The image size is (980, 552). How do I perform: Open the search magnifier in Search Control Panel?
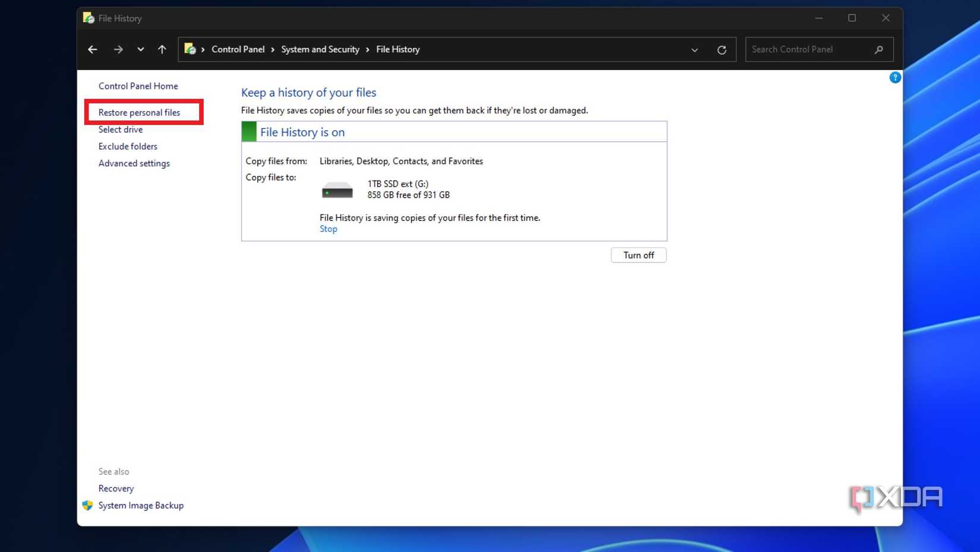pos(879,49)
